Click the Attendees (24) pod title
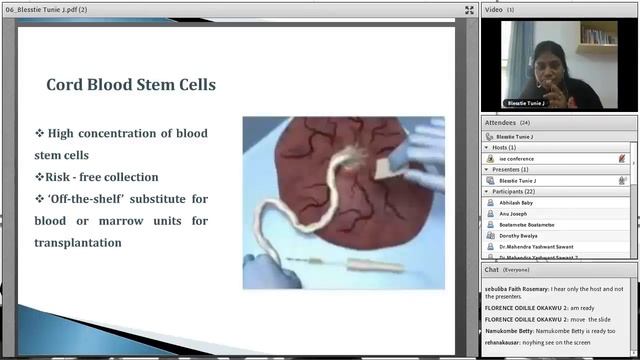The width and height of the screenshot is (640, 360). [x=507, y=123]
